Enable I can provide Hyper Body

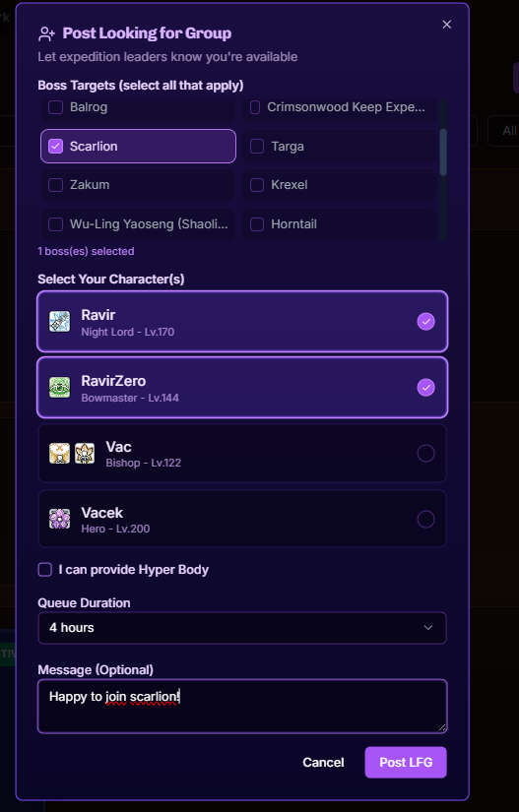pyautogui.click(x=45, y=570)
